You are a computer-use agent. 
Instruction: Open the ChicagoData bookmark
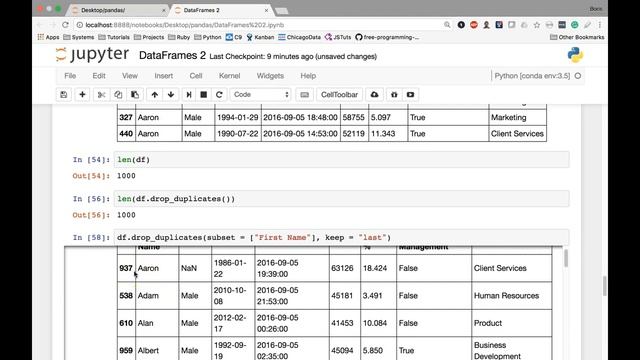(299, 37)
